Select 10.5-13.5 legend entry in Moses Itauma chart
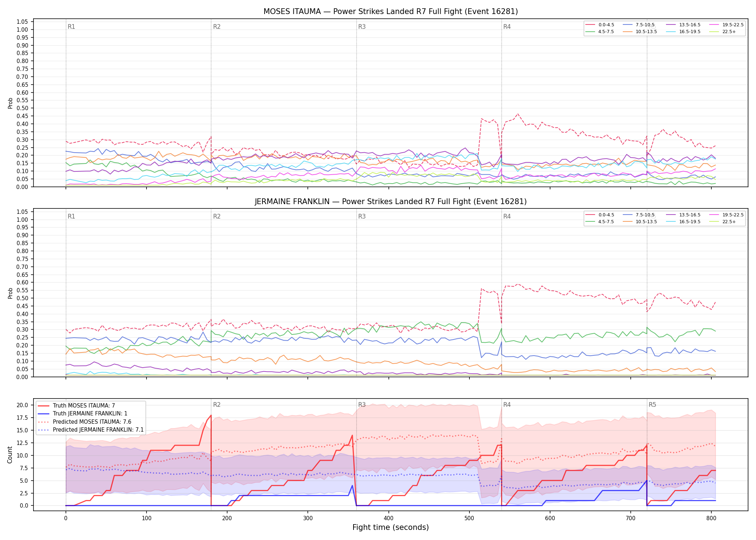The width and height of the screenshot is (756, 540). coord(640,32)
